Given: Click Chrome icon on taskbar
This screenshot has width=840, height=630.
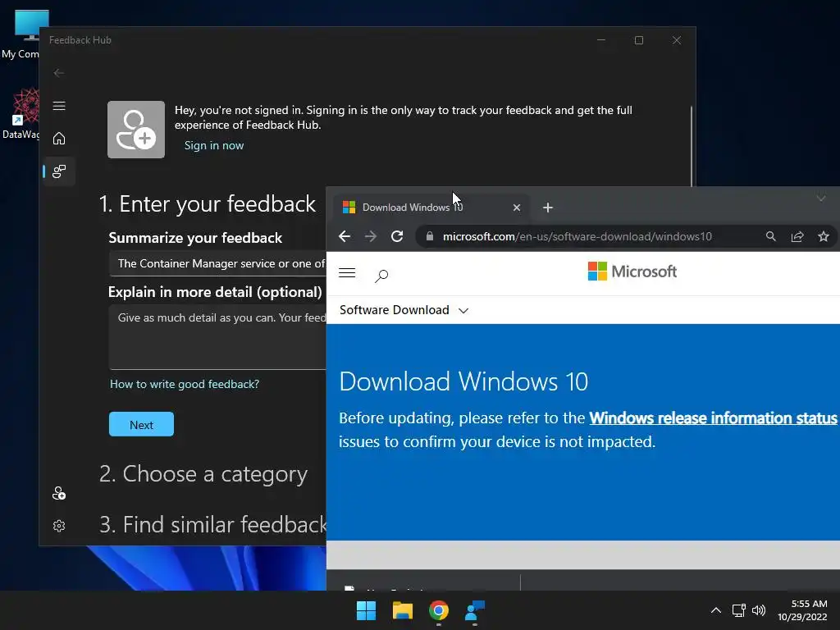Looking at the screenshot, I should click(439, 610).
